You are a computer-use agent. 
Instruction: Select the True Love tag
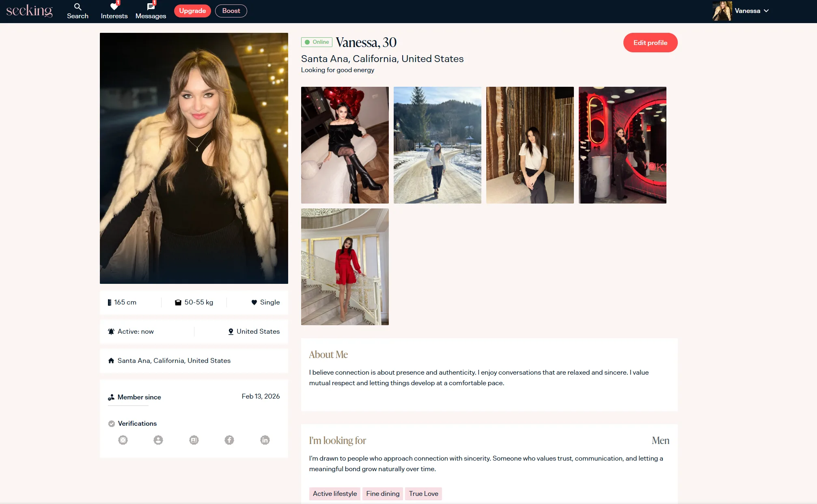pyautogui.click(x=423, y=493)
